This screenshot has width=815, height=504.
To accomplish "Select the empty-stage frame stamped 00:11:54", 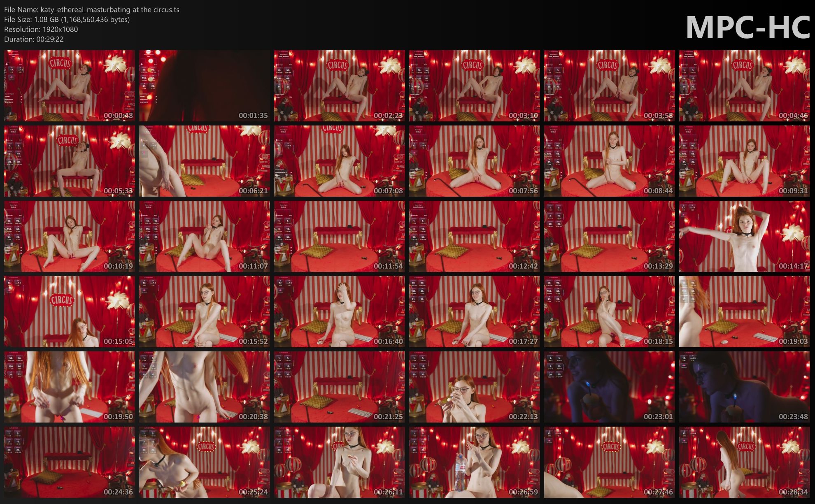I will click(340, 237).
